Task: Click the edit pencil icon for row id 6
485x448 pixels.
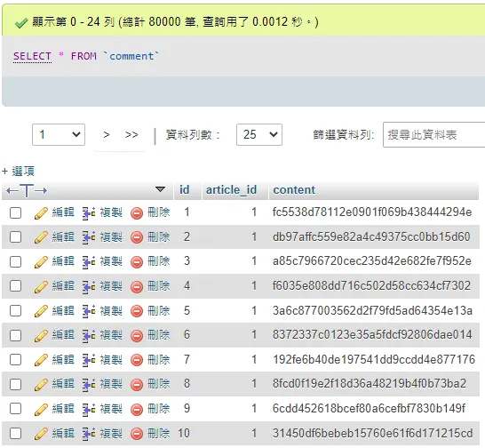Action: pos(41,336)
